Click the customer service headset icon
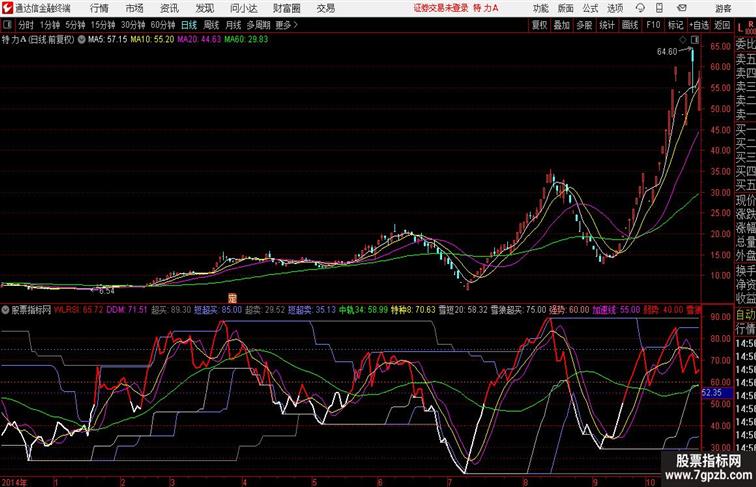Viewport: 756px width, 487px height. point(640,8)
